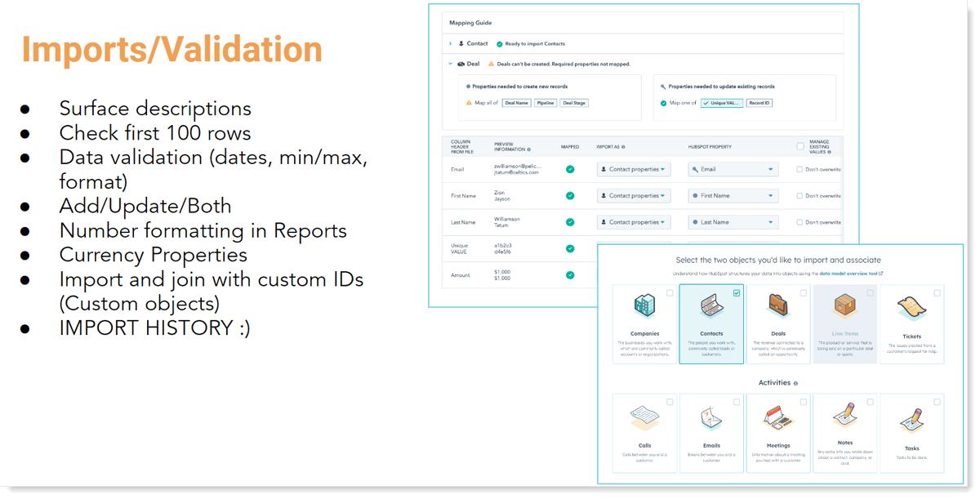The width and height of the screenshot is (980, 499).
Task: Click the Pipeline property tag
Action: click(x=546, y=103)
